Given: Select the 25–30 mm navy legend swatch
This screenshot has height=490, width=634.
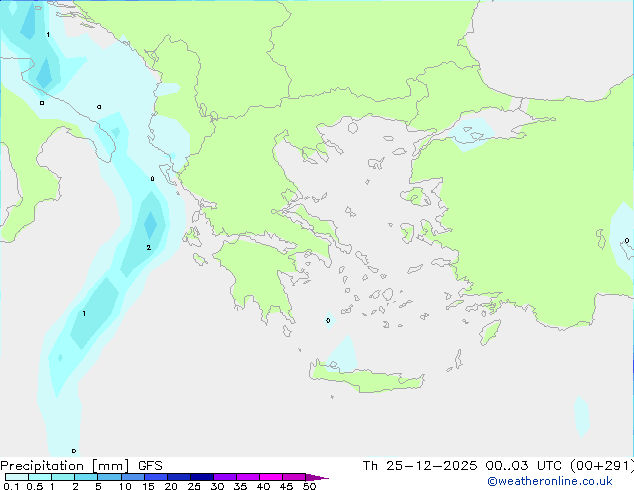Looking at the screenshot, I should 202,477.
